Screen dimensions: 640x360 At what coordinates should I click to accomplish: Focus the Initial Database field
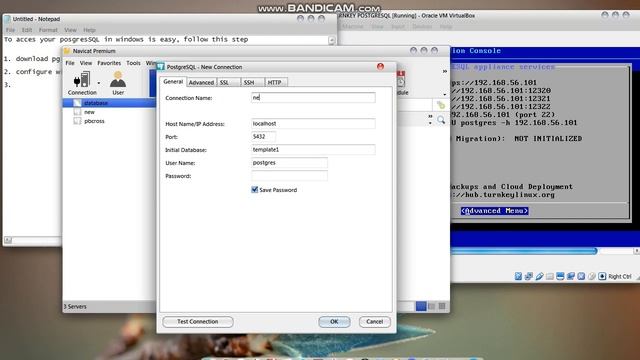click(313, 149)
